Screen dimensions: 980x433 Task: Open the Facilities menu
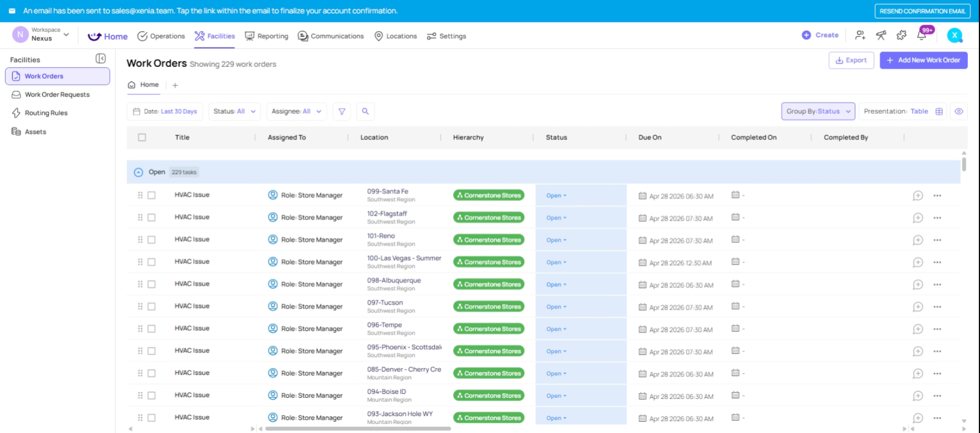pyautogui.click(x=214, y=36)
